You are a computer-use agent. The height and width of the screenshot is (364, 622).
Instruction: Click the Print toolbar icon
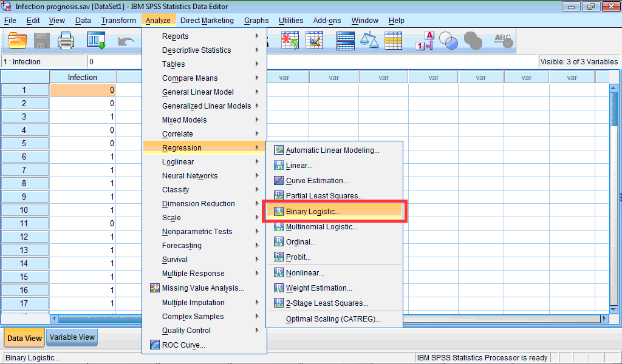coord(66,41)
